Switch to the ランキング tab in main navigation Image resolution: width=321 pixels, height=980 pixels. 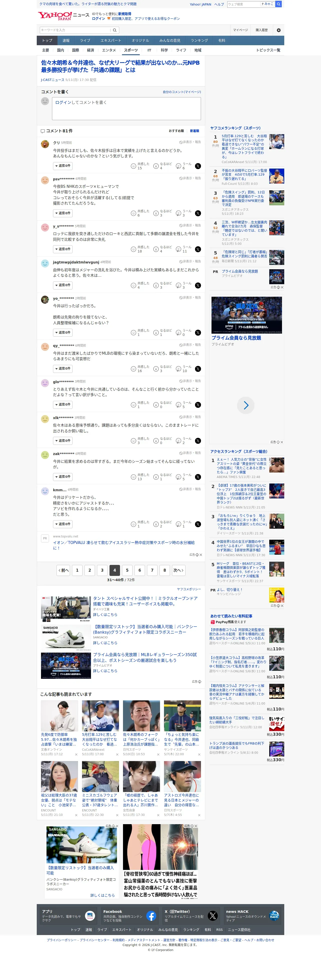(199, 41)
